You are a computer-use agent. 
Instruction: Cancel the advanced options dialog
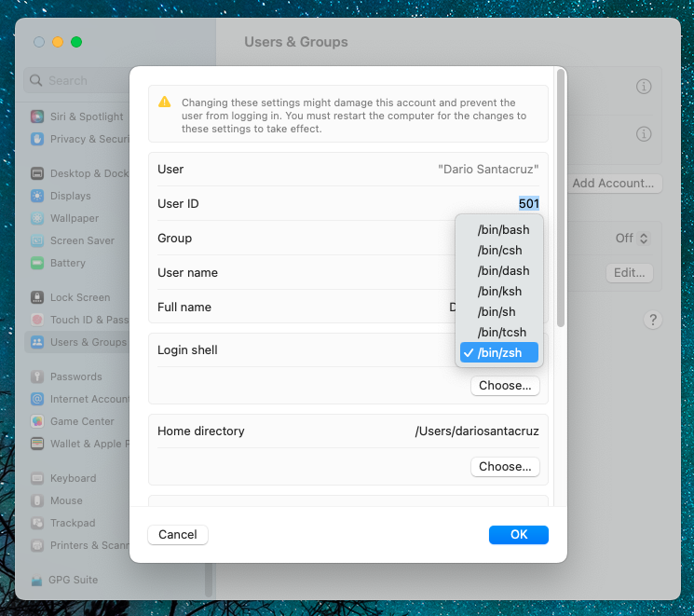point(178,535)
